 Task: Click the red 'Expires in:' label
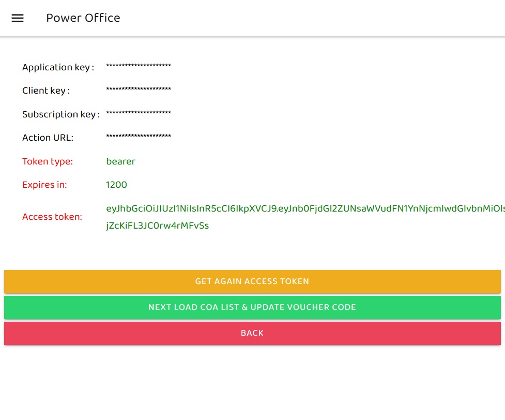[44, 185]
